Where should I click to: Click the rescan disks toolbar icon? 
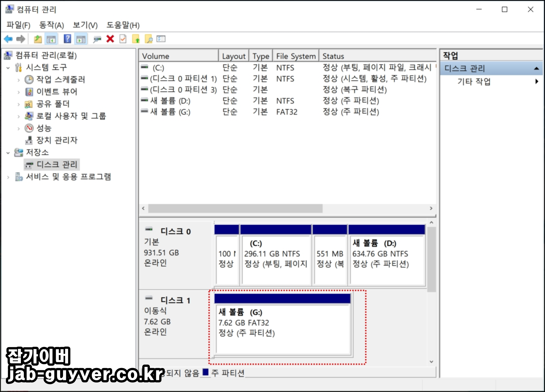pos(97,39)
